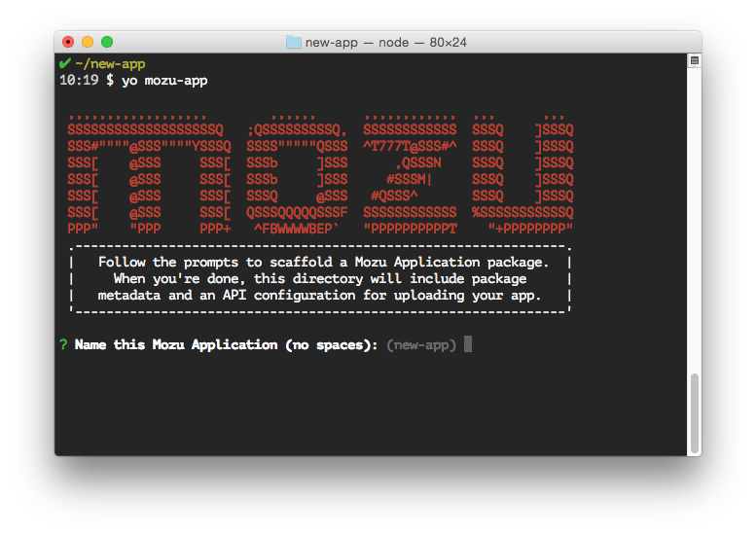Click the red close window button
This screenshot has width=756, height=534.
[68, 42]
